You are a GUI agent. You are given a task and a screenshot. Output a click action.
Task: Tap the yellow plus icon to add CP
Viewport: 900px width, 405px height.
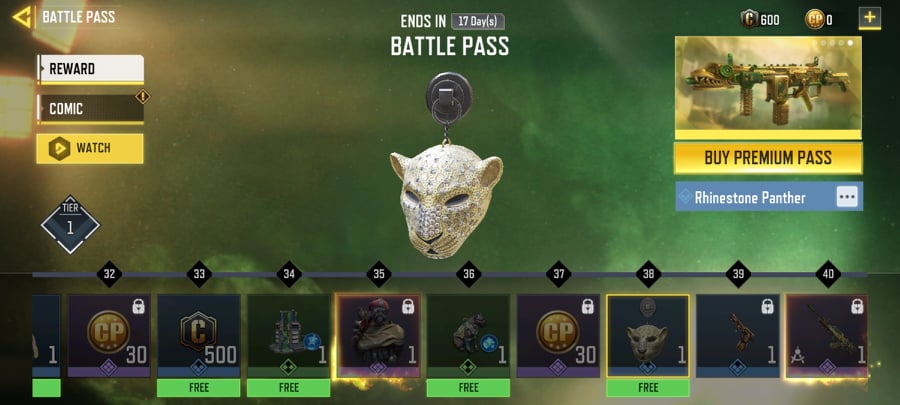[x=870, y=18]
